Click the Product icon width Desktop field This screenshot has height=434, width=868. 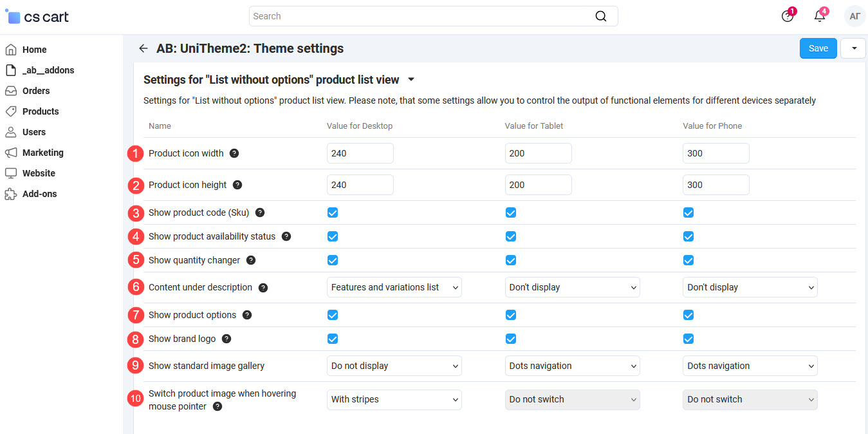[x=360, y=153]
